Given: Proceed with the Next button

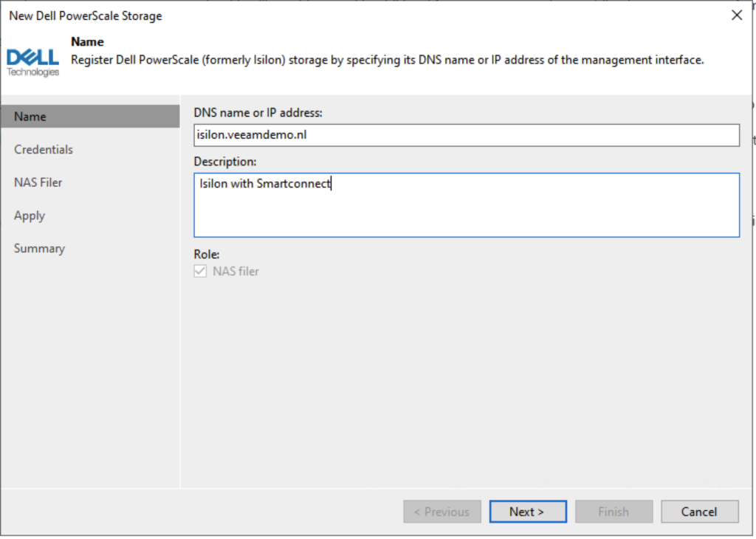Looking at the screenshot, I should coord(527,512).
